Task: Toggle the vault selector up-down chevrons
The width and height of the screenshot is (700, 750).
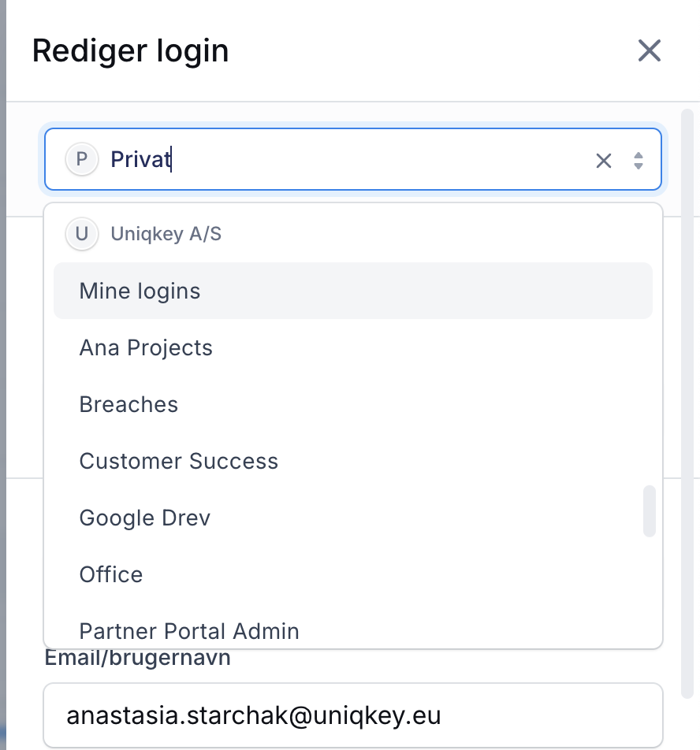Action: (639, 161)
